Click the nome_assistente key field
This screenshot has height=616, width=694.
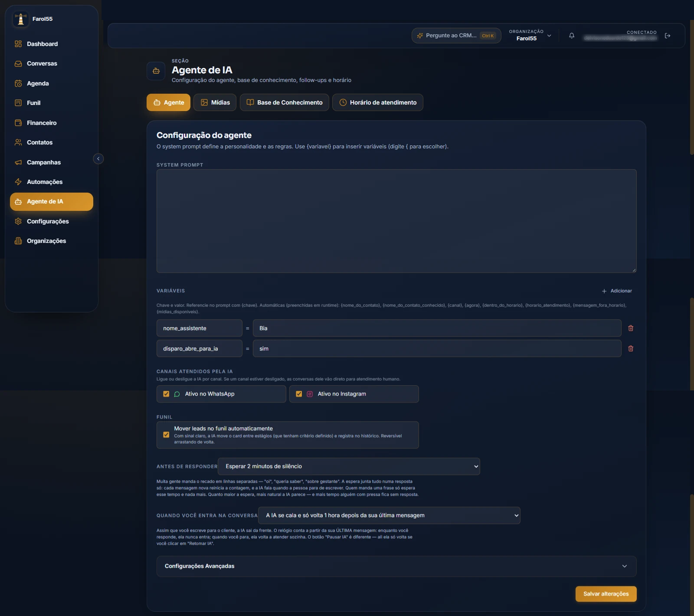[200, 328]
